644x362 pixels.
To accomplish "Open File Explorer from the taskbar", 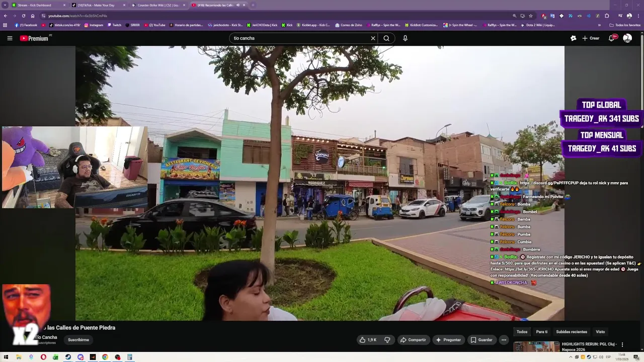I will 19,357.
